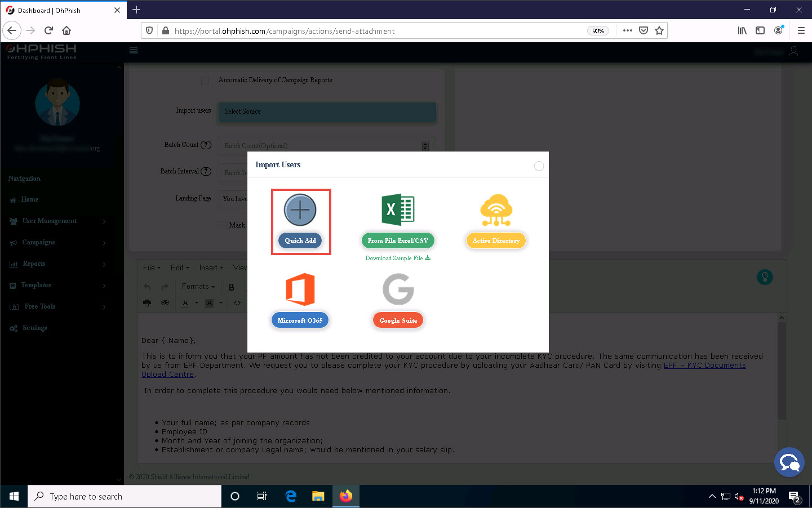Expand Reports sidebar menu
This screenshot has width=812, height=508.
pos(57,264)
